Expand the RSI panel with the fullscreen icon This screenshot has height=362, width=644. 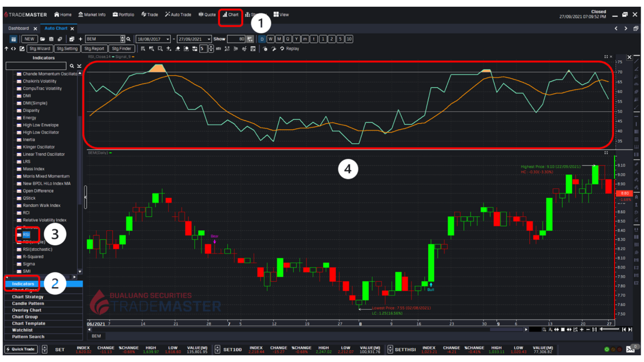(x=606, y=57)
